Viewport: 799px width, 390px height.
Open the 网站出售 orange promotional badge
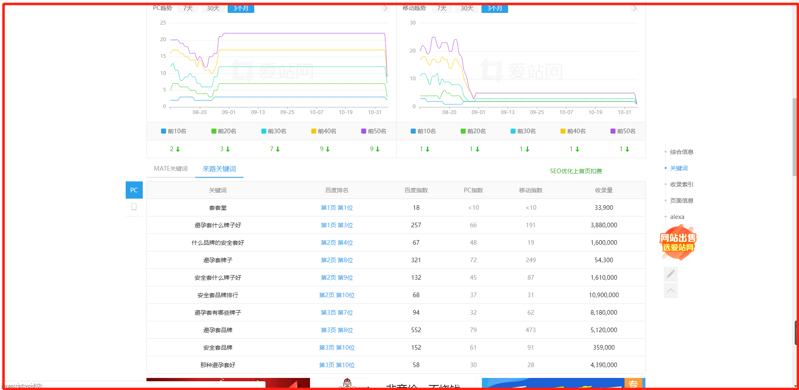(678, 242)
